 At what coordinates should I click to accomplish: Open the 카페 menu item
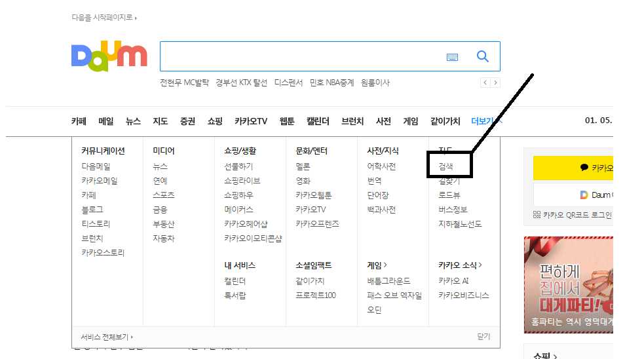[79, 121]
